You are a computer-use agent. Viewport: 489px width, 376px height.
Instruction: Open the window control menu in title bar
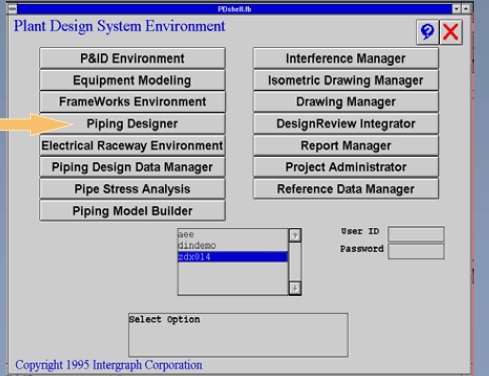pyautogui.click(x=12, y=9)
